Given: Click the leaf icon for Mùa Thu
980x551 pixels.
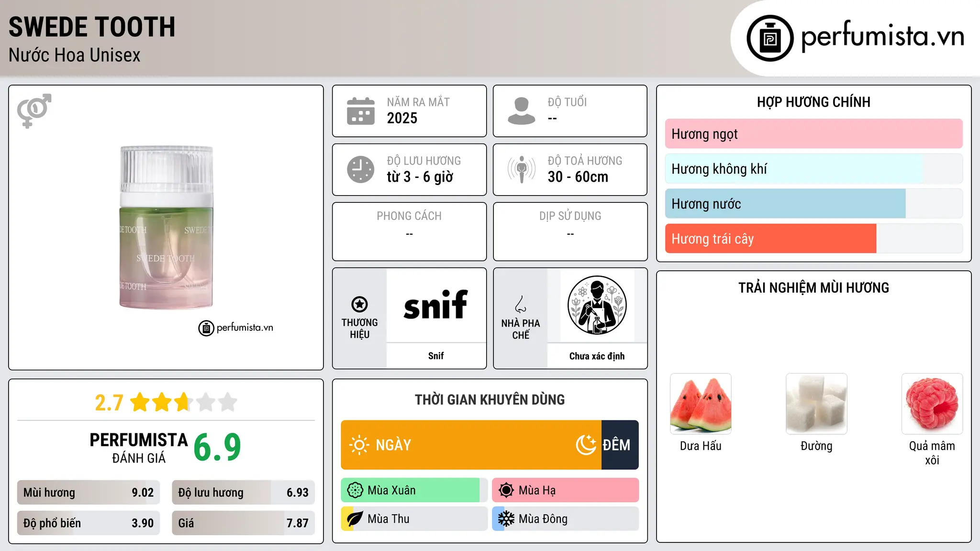Looking at the screenshot, I should point(355,519).
